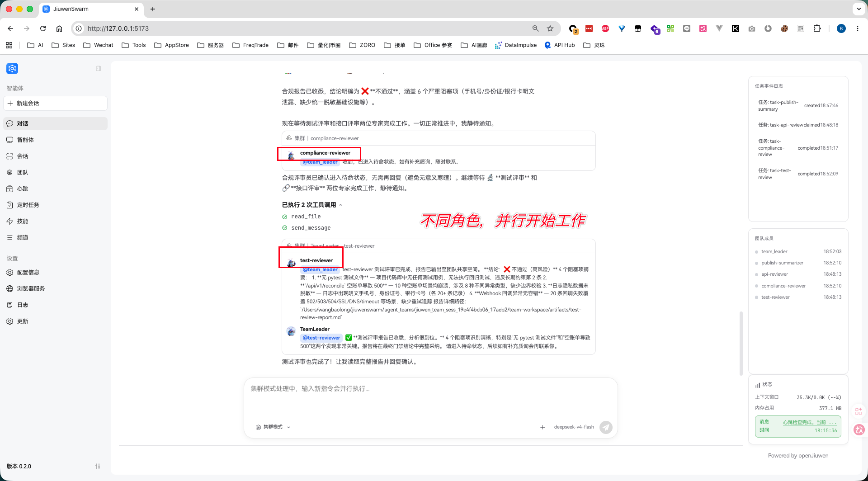The height and width of the screenshot is (481, 868).
Task: Open the browser three-dot menu
Action: click(x=858, y=28)
